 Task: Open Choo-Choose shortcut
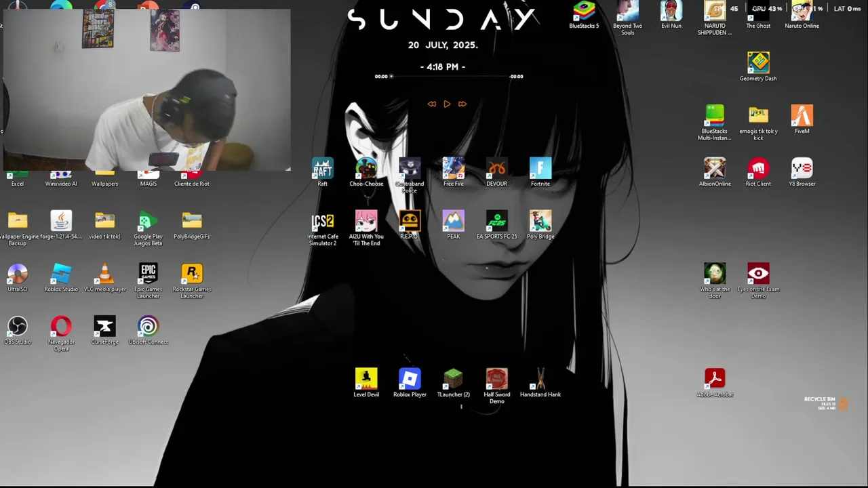[x=366, y=171]
